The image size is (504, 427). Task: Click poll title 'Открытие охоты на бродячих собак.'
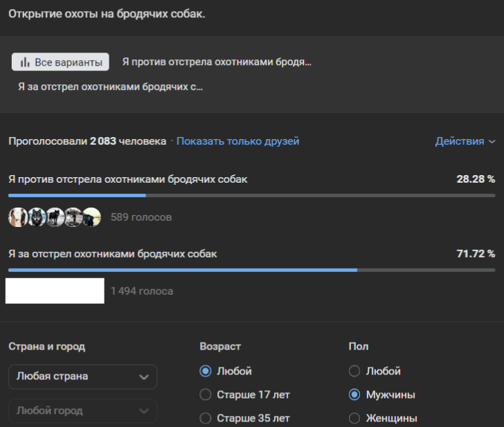[107, 14]
